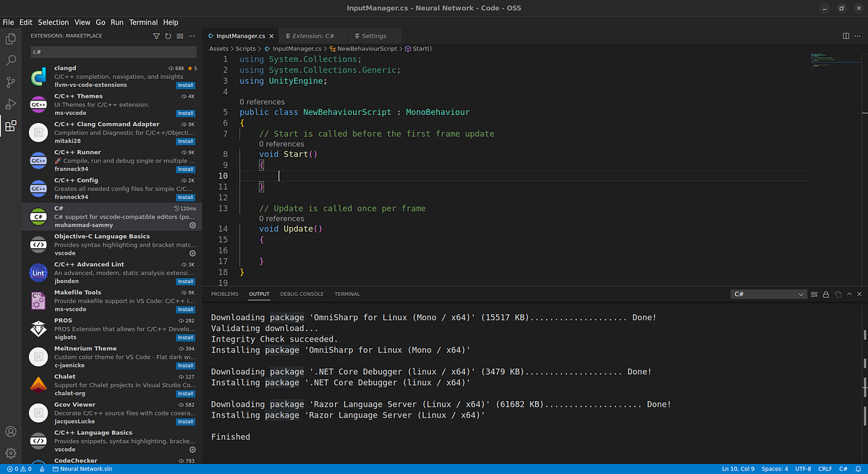Click CRLF in the status bar
The image size is (868, 474).
pos(825,468)
